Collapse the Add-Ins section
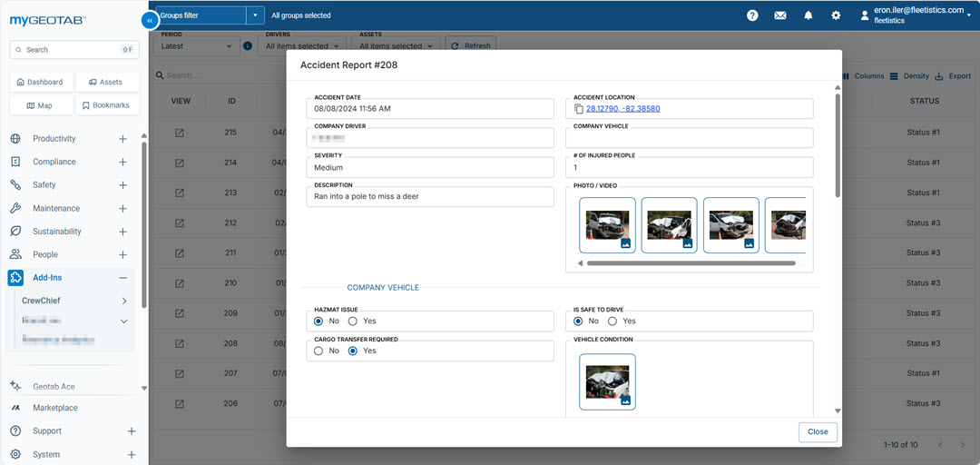The width and height of the screenshot is (980, 465). point(122,278)
